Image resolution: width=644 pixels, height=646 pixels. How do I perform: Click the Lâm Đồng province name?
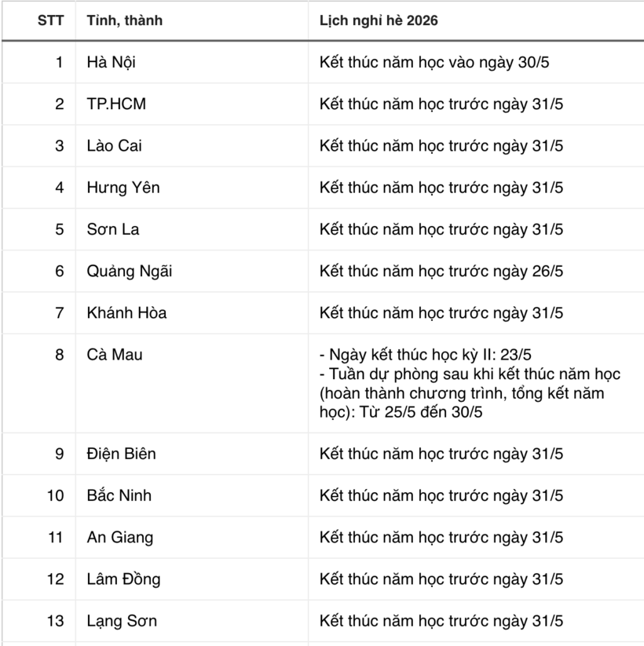click(x=123, y=579)
